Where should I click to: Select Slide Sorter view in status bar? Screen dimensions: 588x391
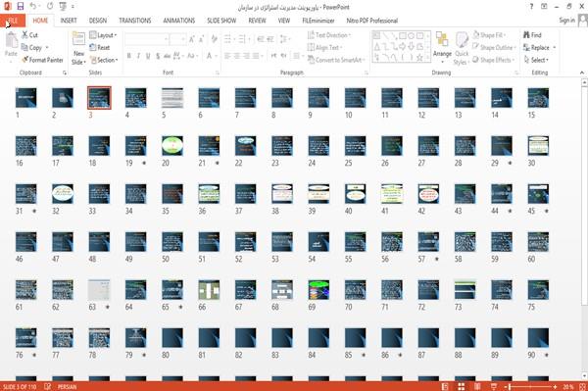[x=461, y=386]
